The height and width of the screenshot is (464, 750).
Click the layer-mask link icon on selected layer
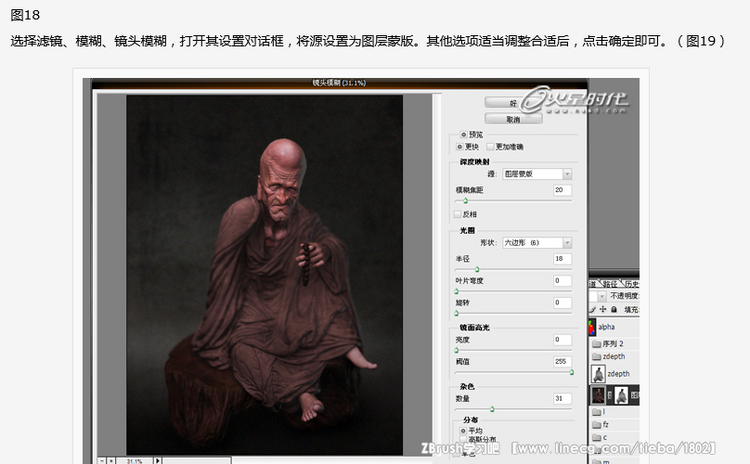pos(609,395)
